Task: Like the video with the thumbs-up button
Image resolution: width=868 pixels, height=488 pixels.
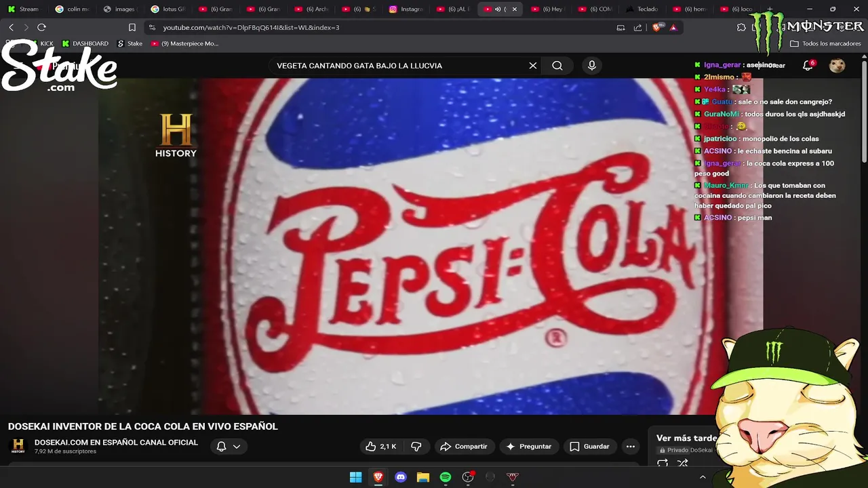Action: pos(380,447)
